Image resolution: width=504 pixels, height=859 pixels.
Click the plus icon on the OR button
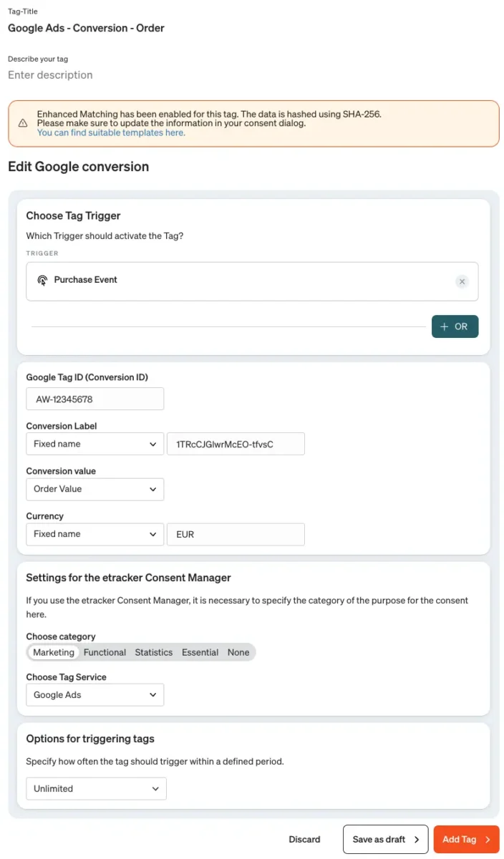[445, 326]
